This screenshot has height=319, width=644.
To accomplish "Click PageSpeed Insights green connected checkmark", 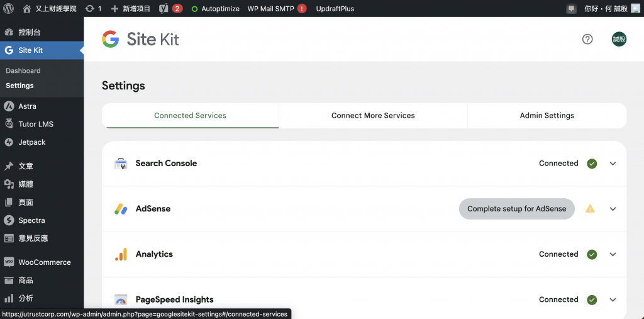I will coord(592,299).
